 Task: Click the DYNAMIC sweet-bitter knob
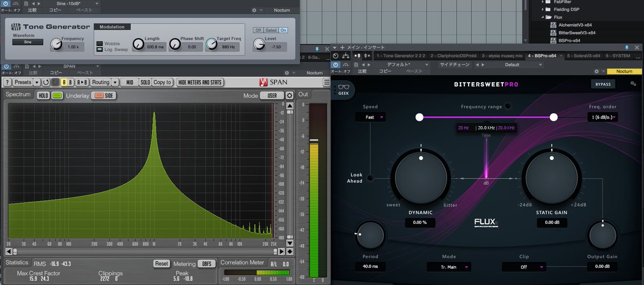point(421,179)
